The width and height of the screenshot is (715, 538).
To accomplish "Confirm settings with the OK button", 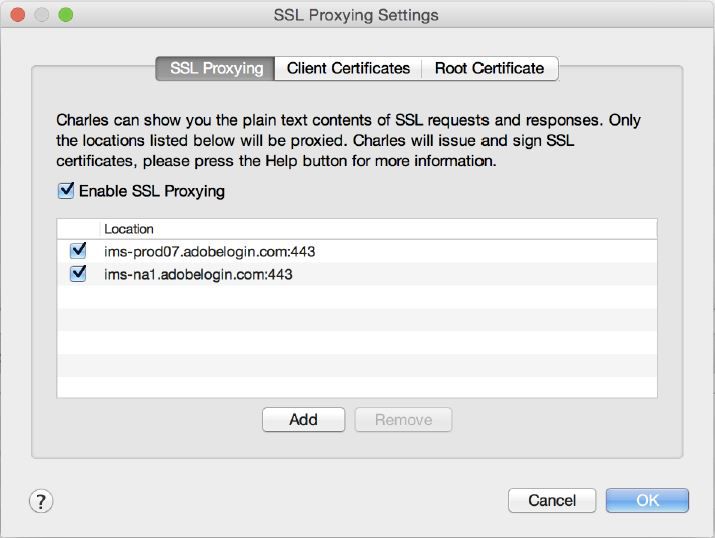I will click(x=647, y=500).
